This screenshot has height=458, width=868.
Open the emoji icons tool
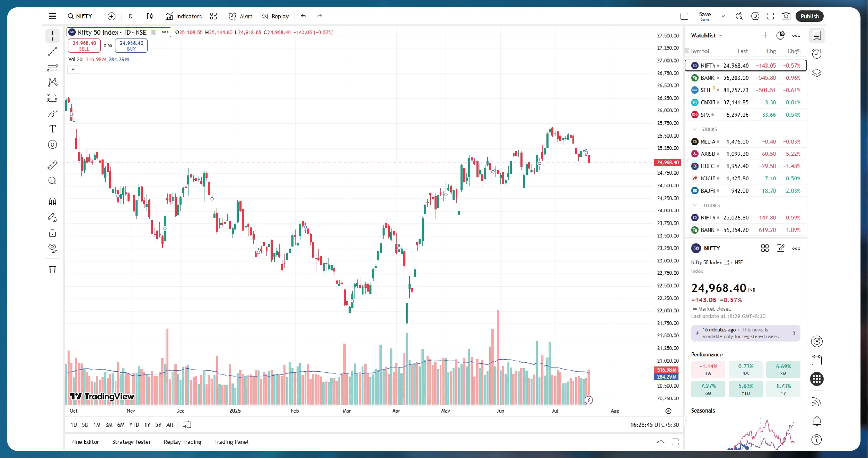[x=53, y=145]
